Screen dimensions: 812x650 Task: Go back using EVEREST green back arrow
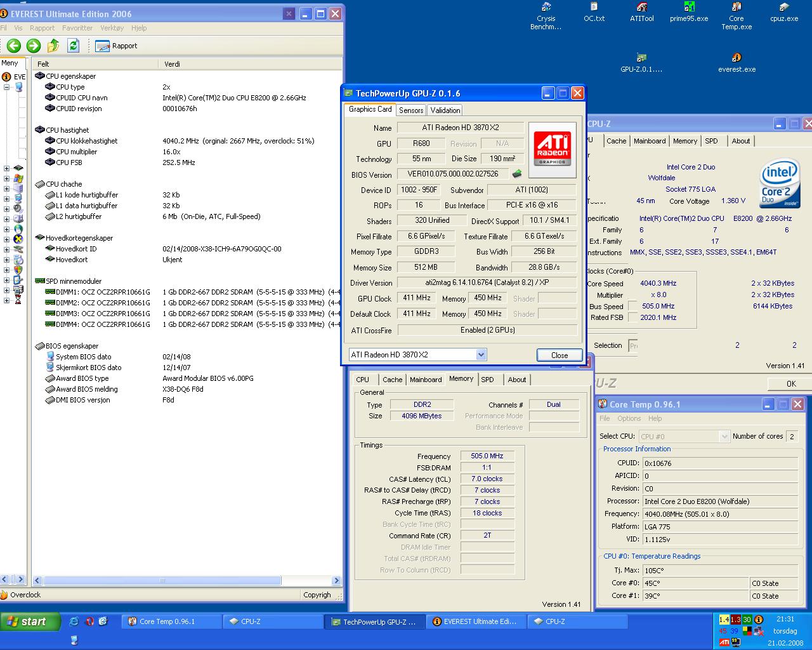tap(14, 45)
